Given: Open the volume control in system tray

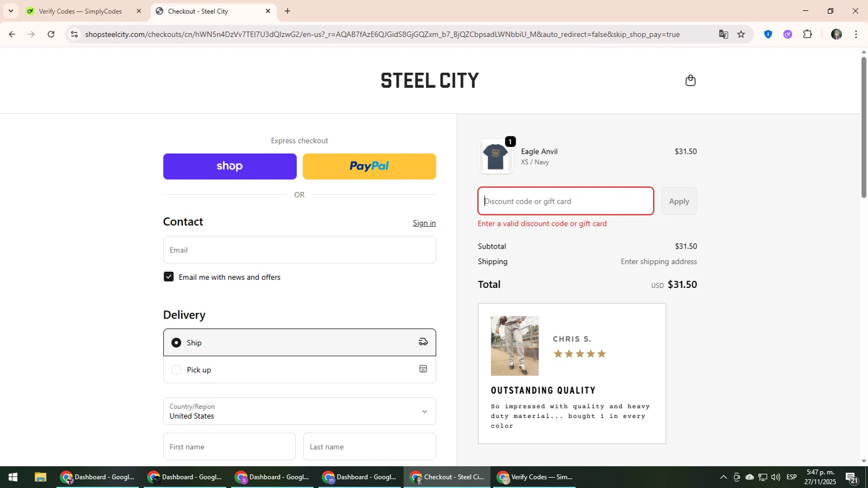Looking at the screenshot, I should [775, 477].
